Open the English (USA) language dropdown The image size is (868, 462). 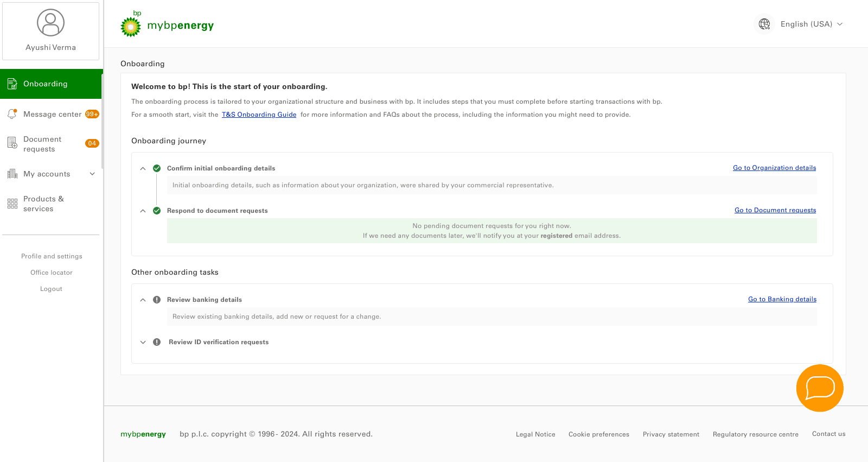pos(811,24)
